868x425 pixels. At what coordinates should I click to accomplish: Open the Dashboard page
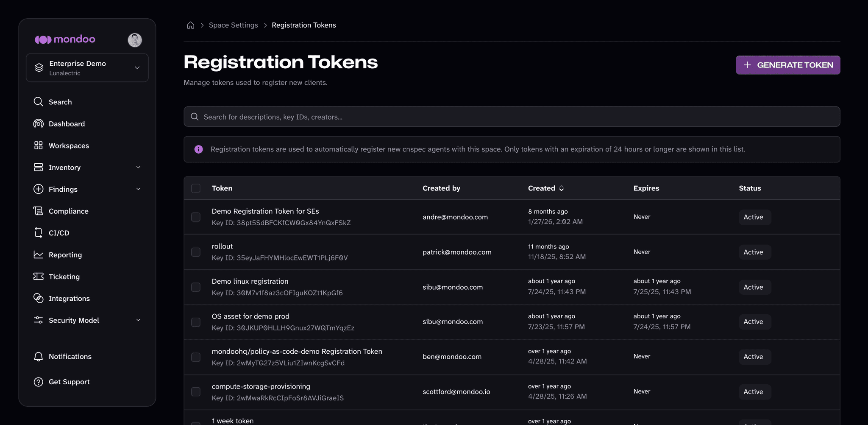(67, 124)
